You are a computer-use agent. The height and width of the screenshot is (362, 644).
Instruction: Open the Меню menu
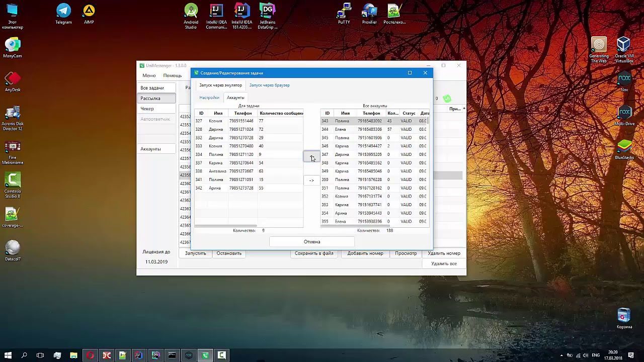[149, 75]
